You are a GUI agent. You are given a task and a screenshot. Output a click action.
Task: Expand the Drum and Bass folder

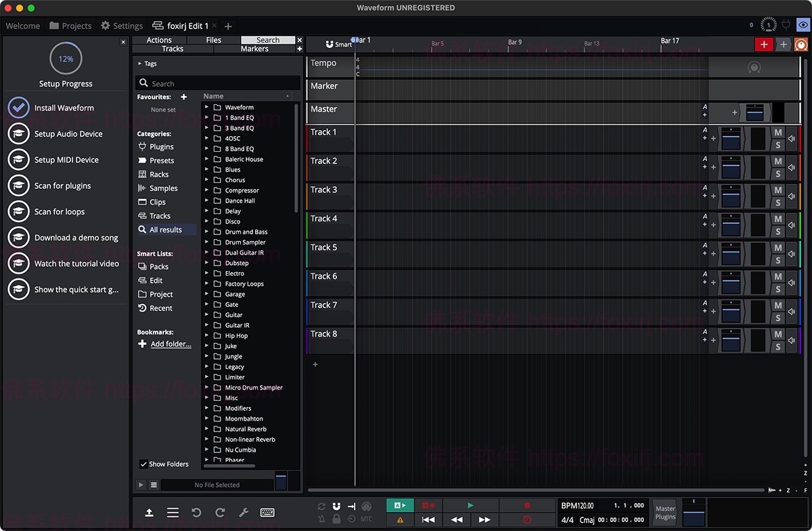tap(208, 232)
